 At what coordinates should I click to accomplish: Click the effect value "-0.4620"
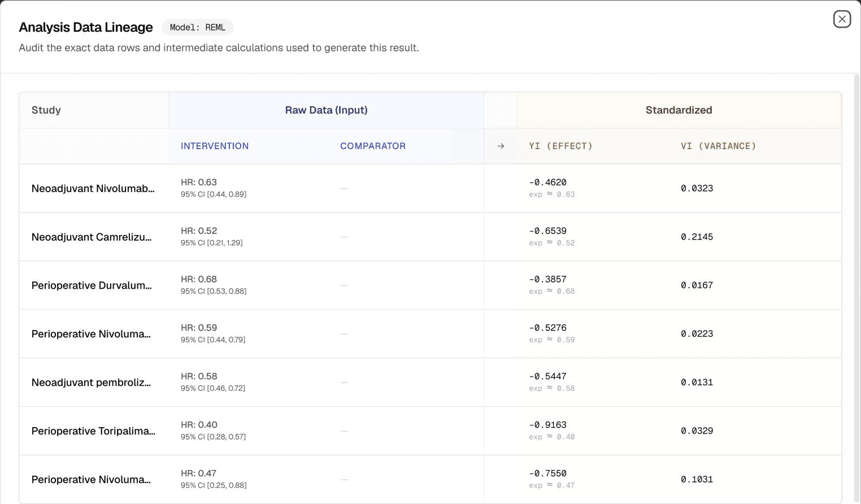point(547,182)
